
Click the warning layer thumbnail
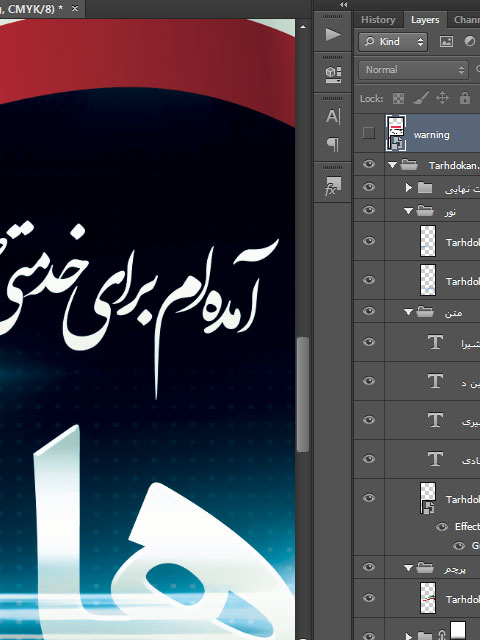(x=396, y=133)
